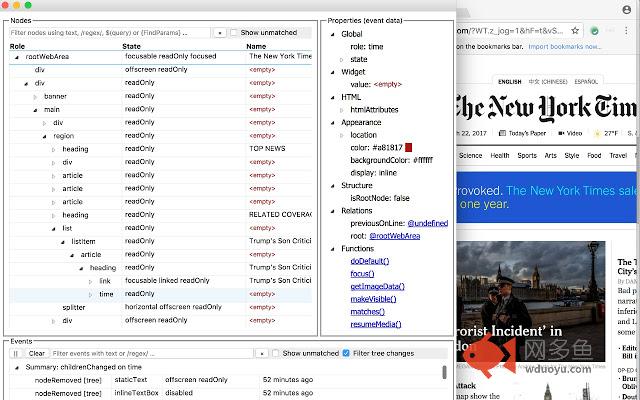Open the Science section on the NYT page

coord(470,156)
